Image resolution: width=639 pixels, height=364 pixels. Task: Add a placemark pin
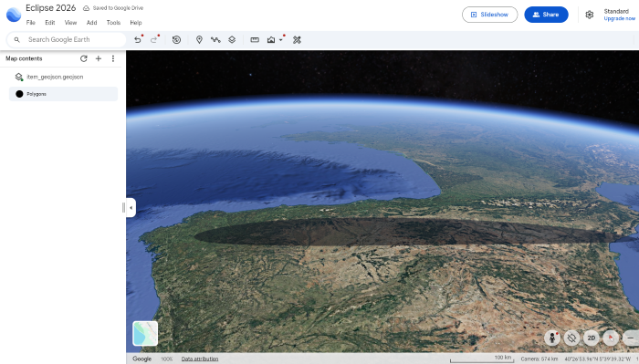tap(199, 40)
